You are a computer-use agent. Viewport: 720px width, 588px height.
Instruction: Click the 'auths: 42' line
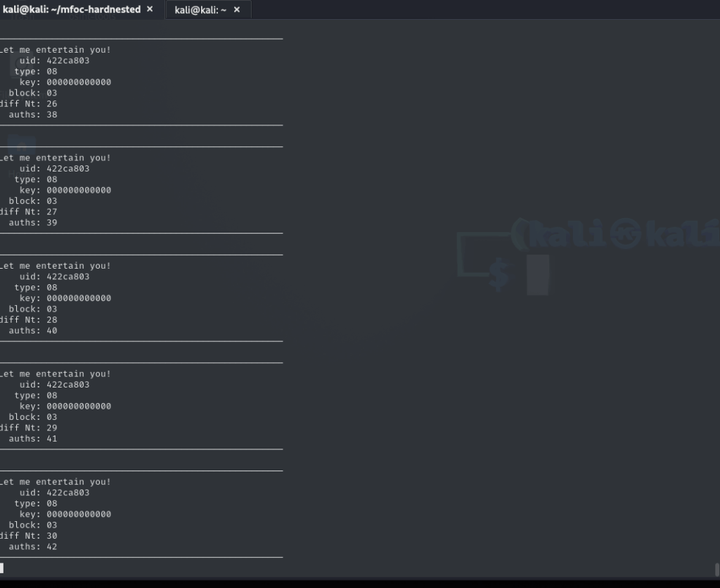pyautogui.click(x=32, y=547)
